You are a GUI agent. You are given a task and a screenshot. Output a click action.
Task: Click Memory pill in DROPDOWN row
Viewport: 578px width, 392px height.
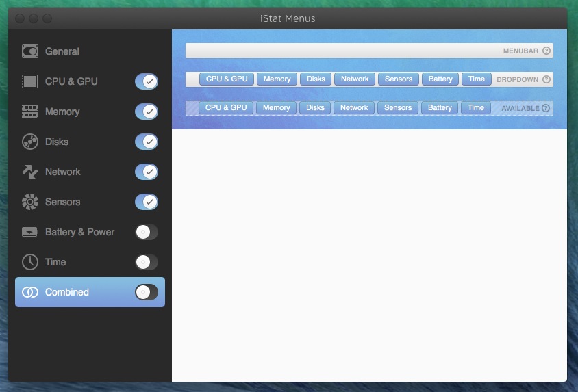[277, 79]
